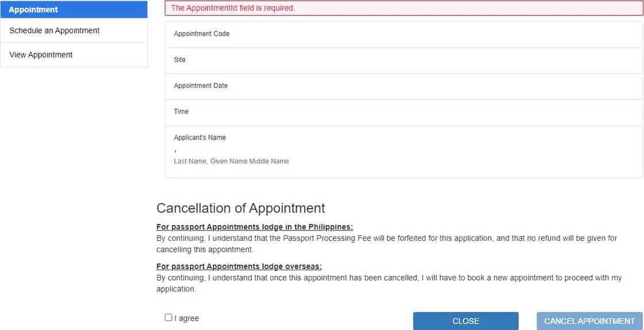Tick the "I agree" checkbox
644x330 pixels.
(168, 317)
